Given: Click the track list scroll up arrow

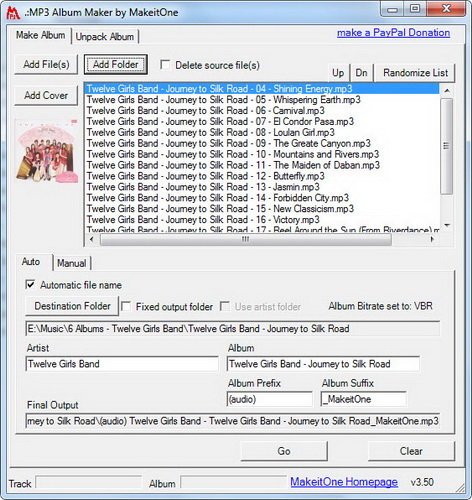Looking at the screenshot, I should [447, 90].
